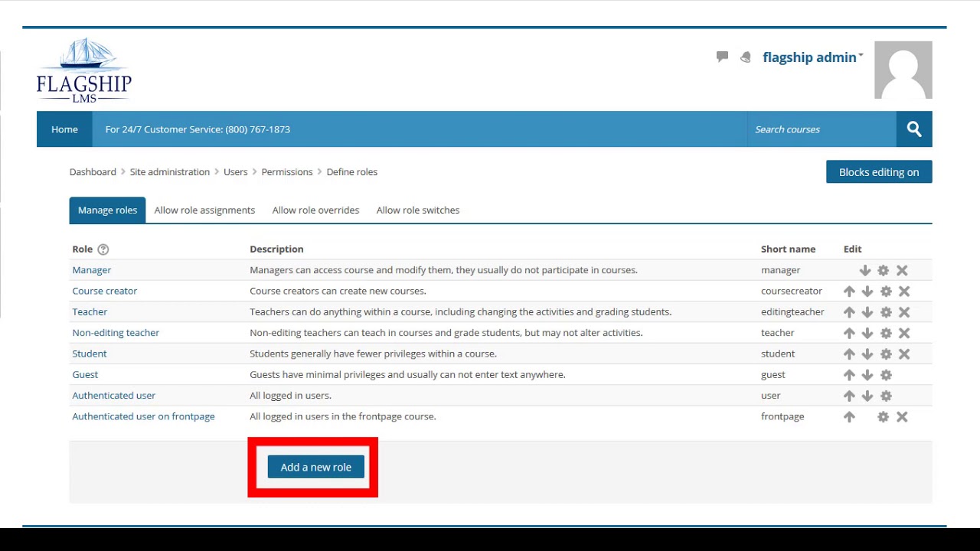Move Teacher role up
The width and height of the screenshot is (980, 551).
pyautogui.click(x=849, y=312)
